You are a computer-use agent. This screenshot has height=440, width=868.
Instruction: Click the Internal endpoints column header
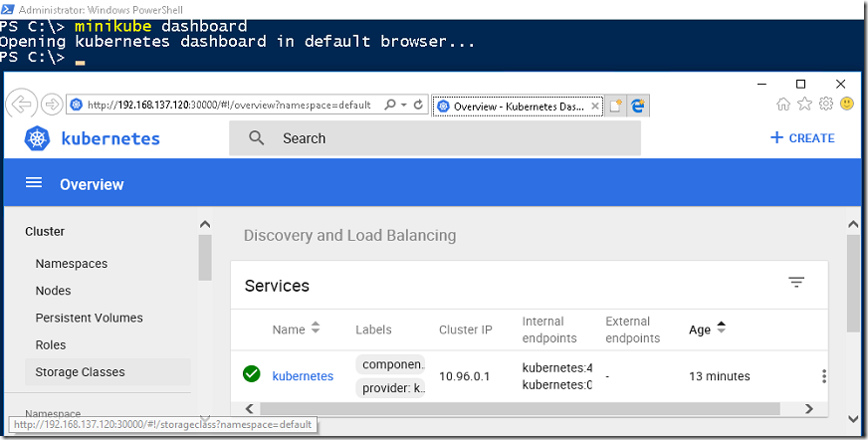549,330
